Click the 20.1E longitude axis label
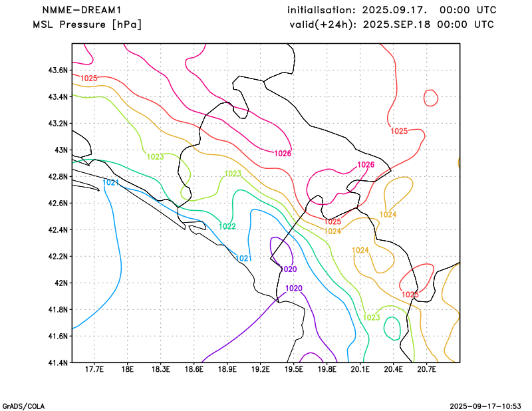 pos(360,369)
